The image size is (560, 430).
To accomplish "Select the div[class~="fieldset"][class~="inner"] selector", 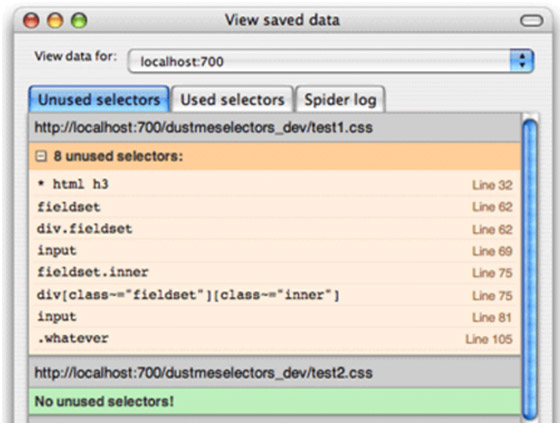I will click(x=275, y=295).
